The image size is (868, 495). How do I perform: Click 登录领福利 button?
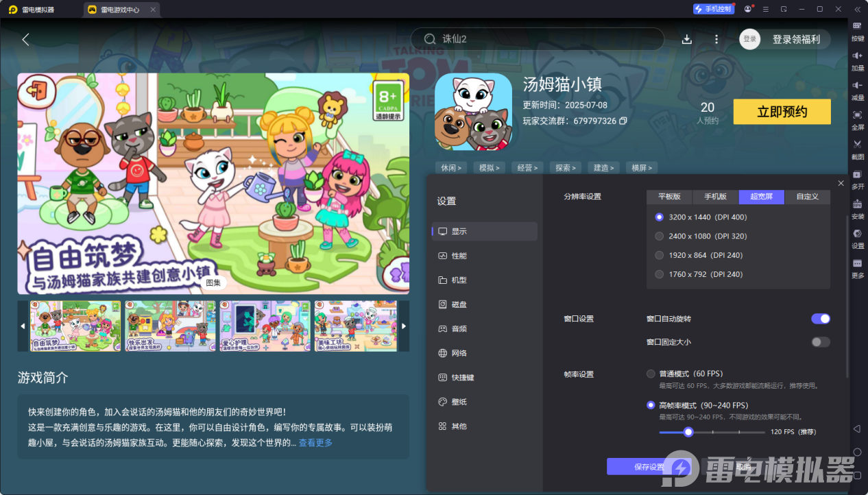coord(796,39)
